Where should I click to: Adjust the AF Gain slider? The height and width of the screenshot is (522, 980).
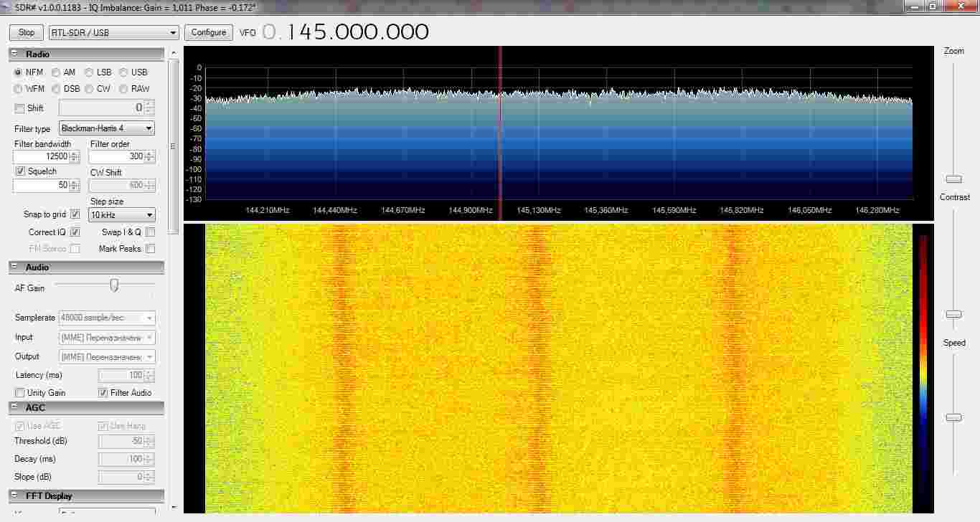click(113, 285)
